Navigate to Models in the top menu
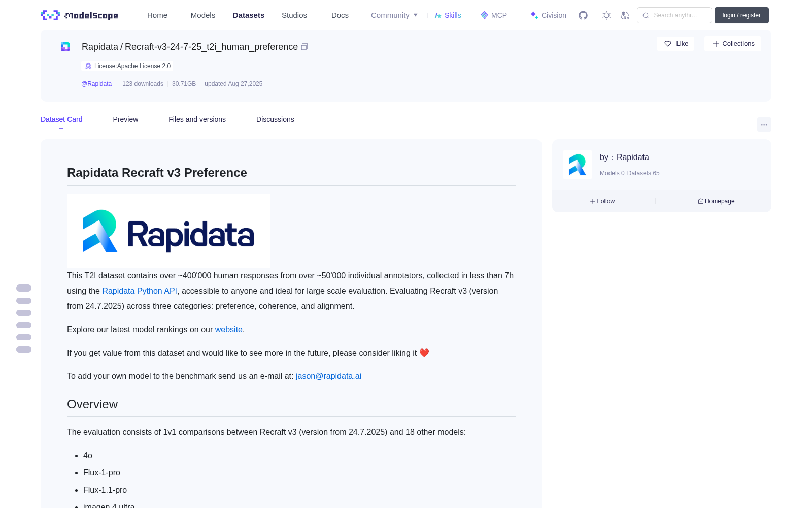The height and width of the screenshot is (508, 812). click(x=203, y=15)
